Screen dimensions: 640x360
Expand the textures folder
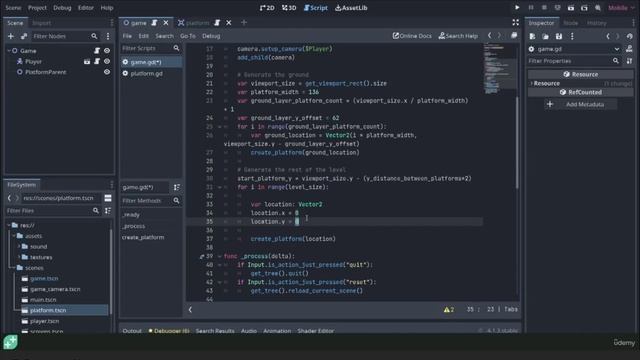[x=19, y=257]
